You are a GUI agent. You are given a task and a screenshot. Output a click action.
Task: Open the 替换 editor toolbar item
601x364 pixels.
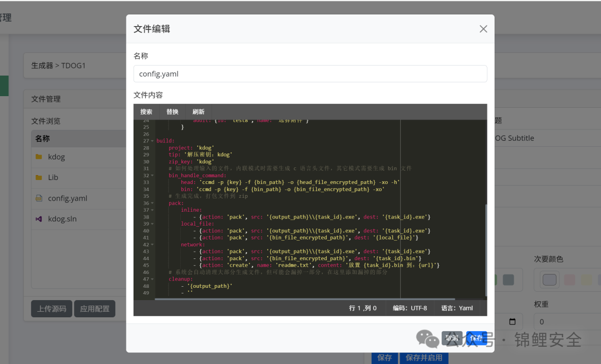pyautogui.click(x=172, y=112)
